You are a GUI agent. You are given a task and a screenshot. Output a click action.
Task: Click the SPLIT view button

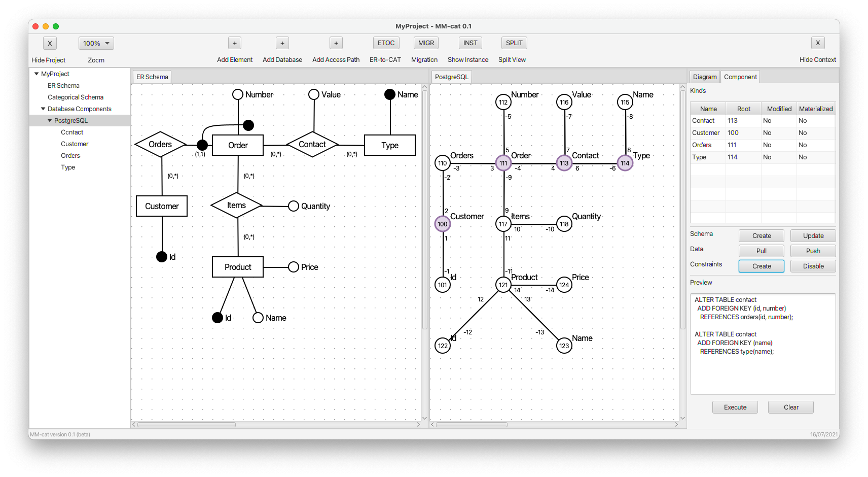[x=514, y=43]
